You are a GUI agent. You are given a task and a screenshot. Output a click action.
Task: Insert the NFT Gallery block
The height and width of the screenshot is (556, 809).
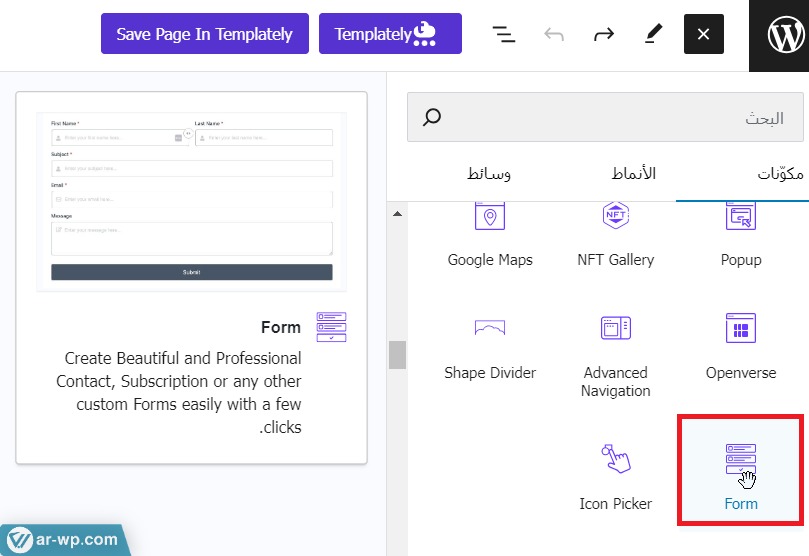[x=616, y=237]
